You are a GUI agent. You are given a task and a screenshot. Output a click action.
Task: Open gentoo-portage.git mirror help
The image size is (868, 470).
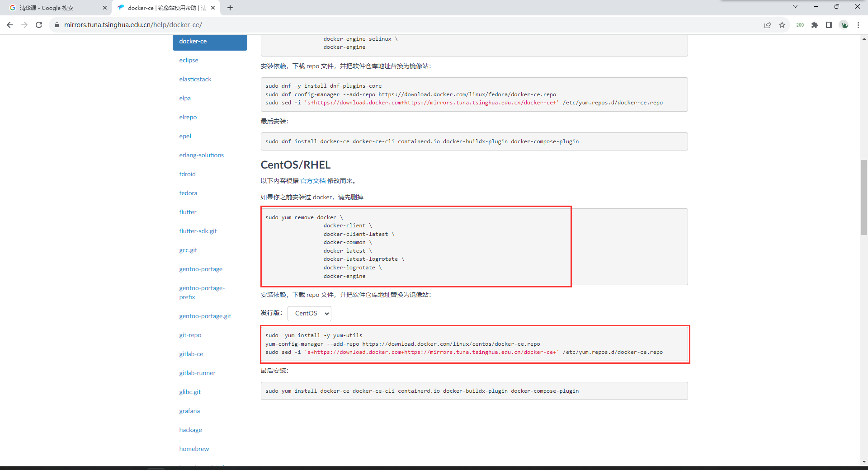click(x=205, y=316)
